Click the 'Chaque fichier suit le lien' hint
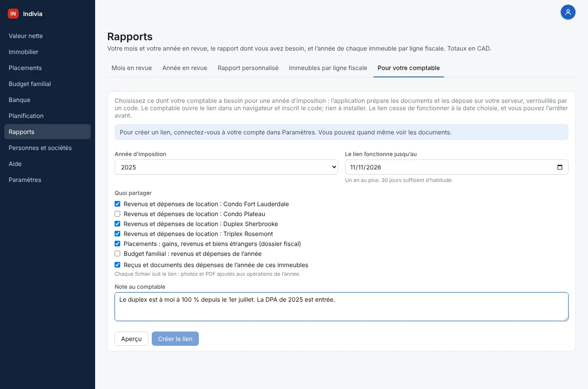The height and width of the screenshot is (389, 588). (208, 274)
